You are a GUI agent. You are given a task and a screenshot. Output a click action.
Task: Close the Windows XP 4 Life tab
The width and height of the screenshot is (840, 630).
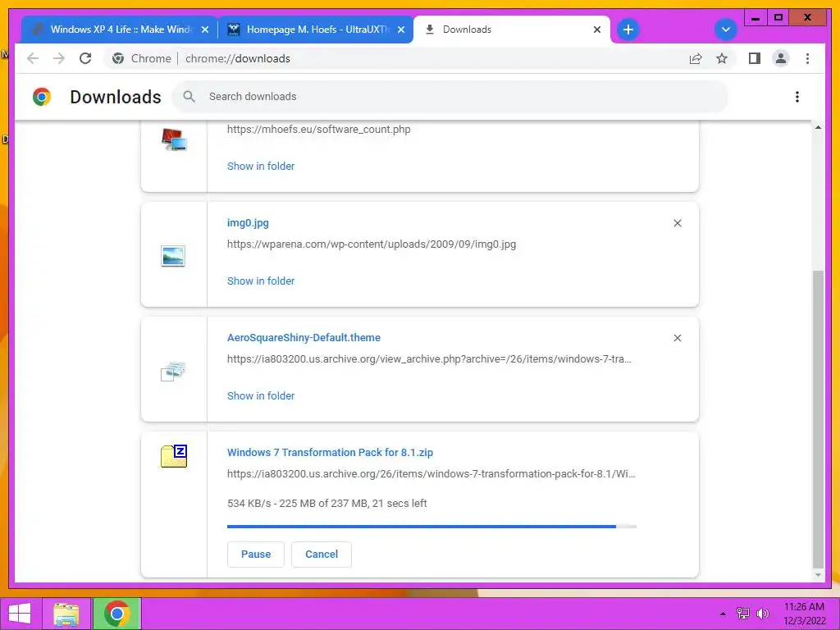click(x=204, y=30)
